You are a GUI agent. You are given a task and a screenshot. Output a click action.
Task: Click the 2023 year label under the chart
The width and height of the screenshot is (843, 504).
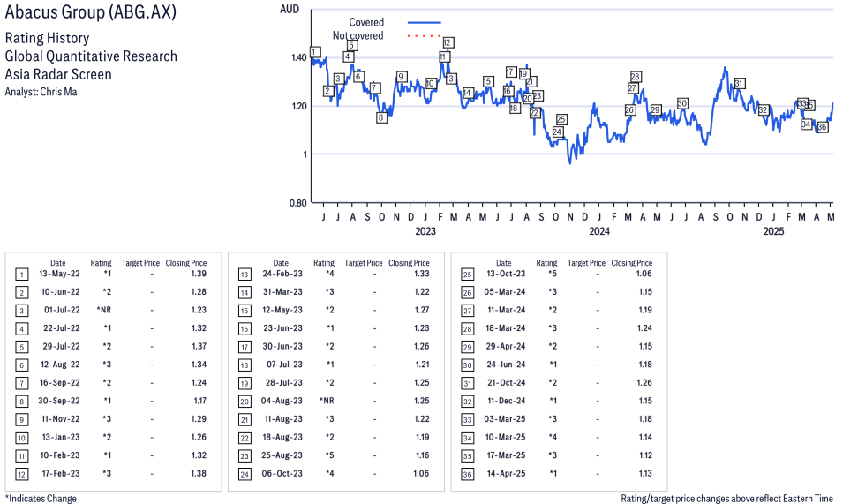pos(425,231)
